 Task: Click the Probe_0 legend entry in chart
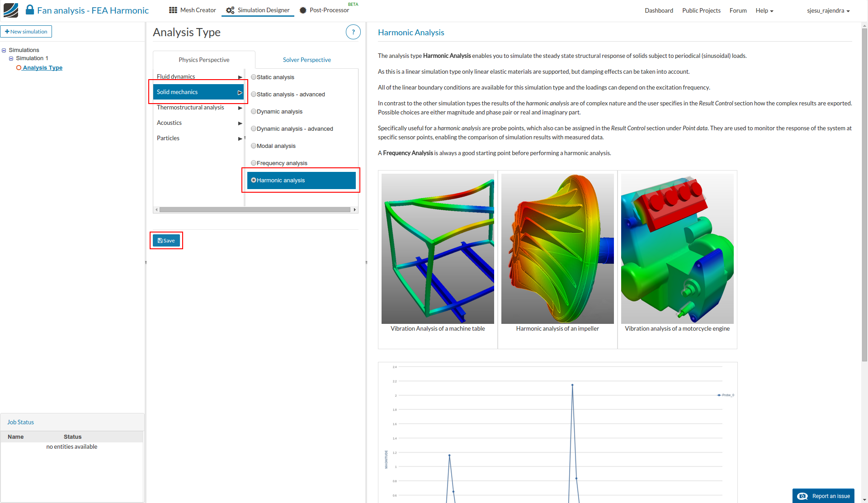[726, 395]
